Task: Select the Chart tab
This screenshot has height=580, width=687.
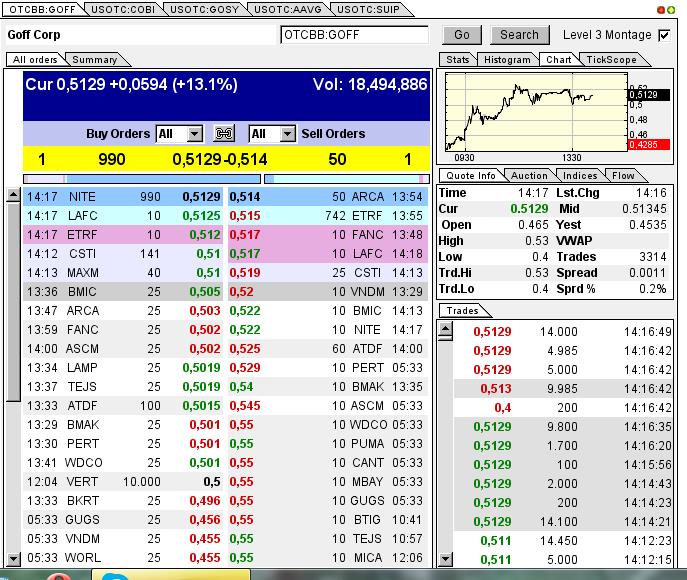Action: click(x=559, y=60)
